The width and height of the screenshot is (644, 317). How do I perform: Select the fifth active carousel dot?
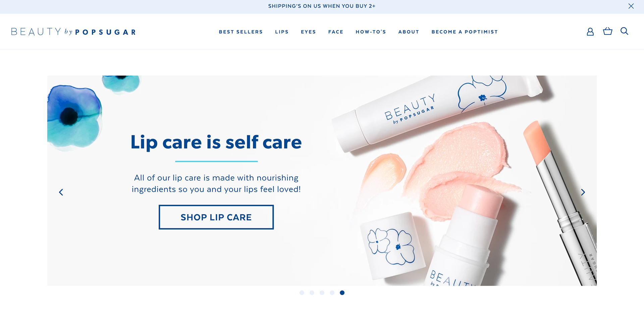(x=342, y=293)
